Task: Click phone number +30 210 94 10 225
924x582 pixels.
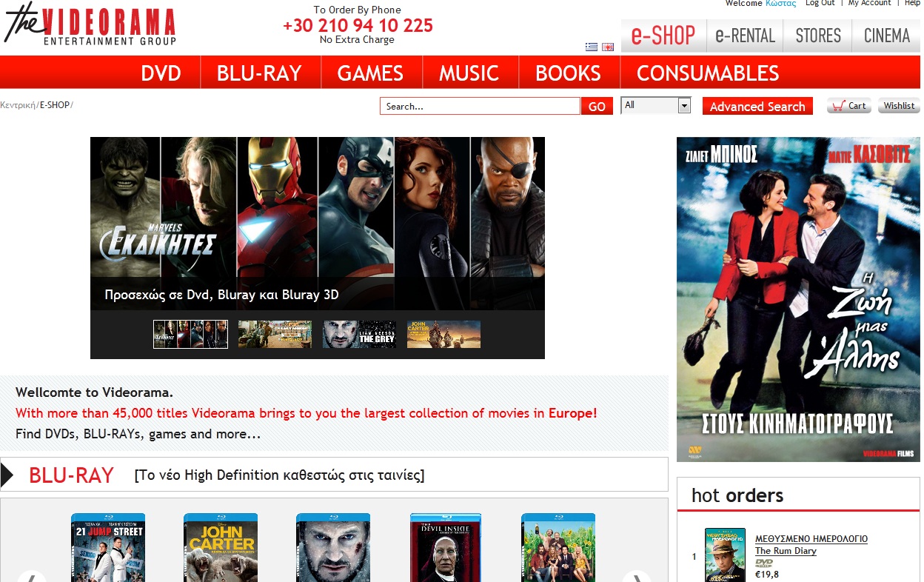Action: tap(358, 25)
